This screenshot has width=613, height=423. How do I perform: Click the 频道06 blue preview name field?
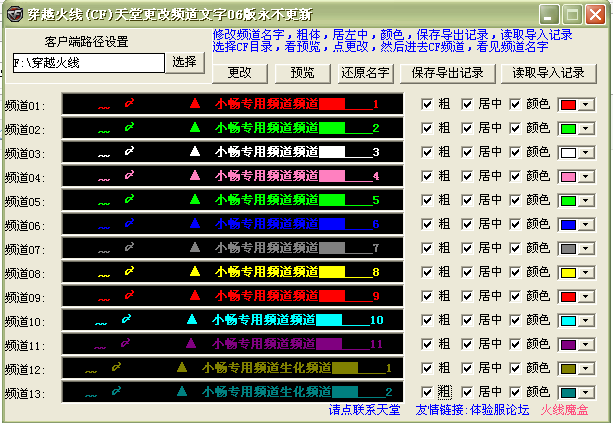click(x=232, y=224)
